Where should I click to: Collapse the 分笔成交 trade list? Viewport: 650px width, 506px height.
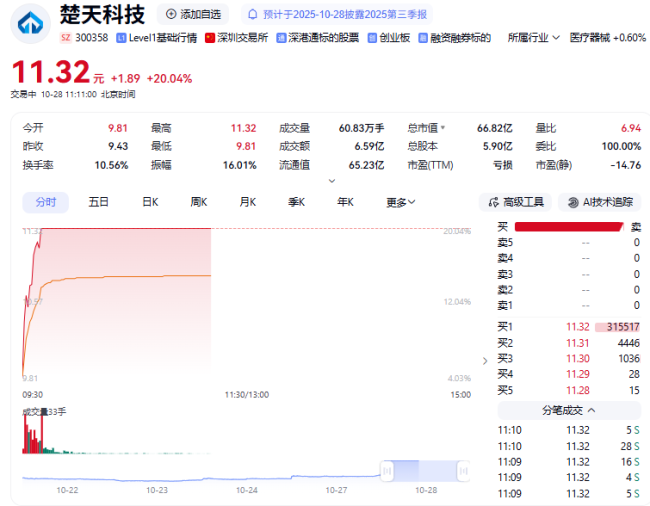(x=592, y=410)
